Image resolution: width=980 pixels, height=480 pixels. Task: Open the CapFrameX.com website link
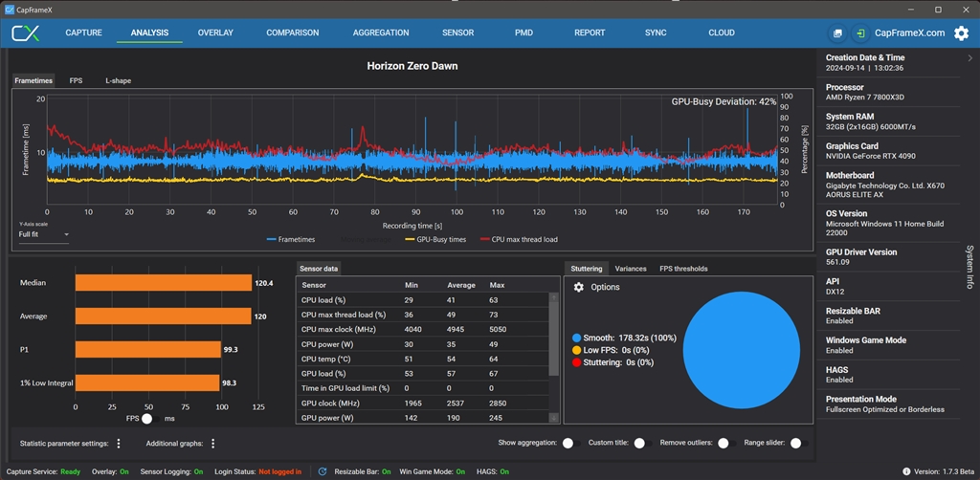909,33
